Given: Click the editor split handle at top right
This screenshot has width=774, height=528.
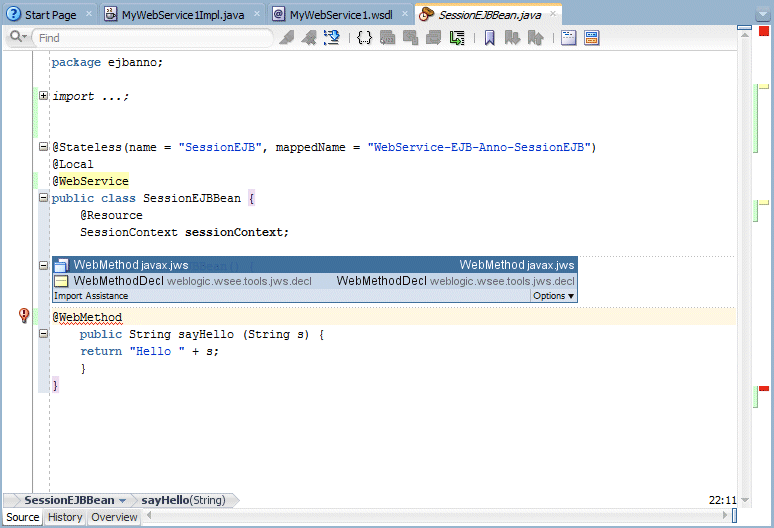Looking at the screenshot, I should click(x=744, y=28).
